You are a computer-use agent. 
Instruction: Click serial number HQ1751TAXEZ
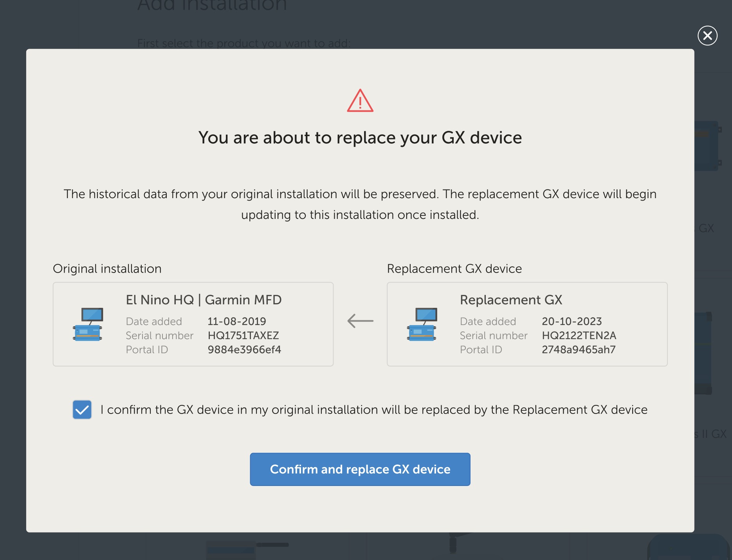243,336
